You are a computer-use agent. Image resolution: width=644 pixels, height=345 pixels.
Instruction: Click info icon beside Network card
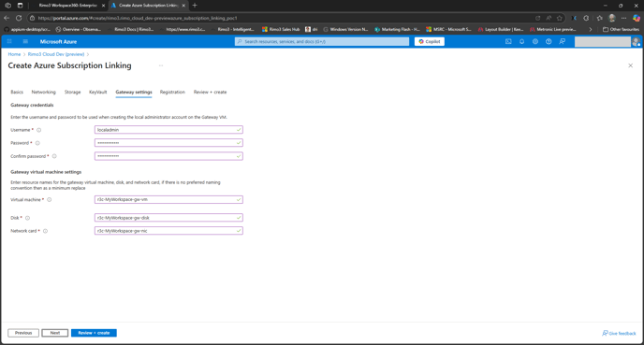[45, 231]
